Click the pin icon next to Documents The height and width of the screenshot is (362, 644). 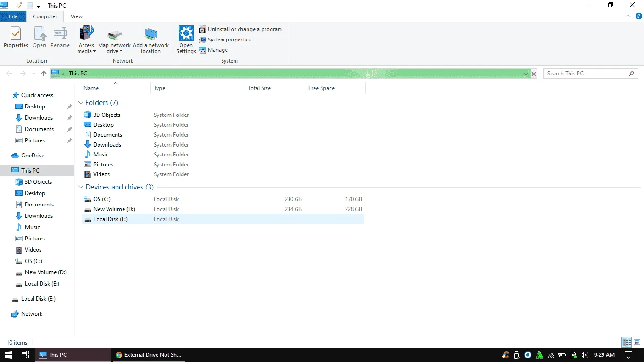[x=69, y=129]
